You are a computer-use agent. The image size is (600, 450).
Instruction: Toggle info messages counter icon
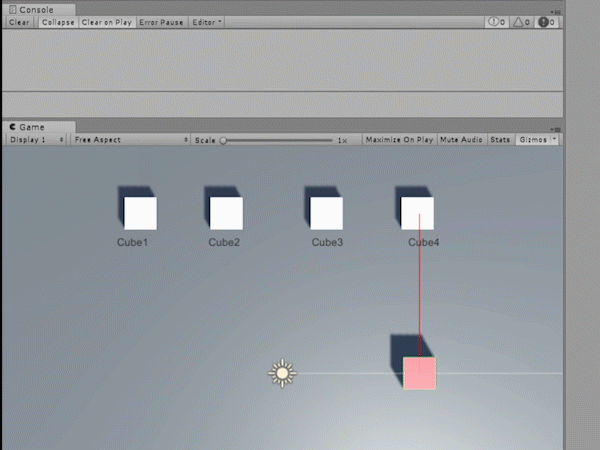(x=496, y=22)
